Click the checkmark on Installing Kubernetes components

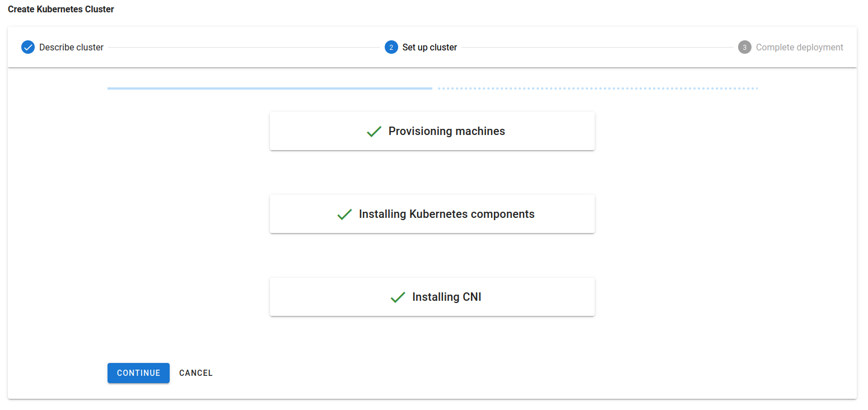[344, 214]
